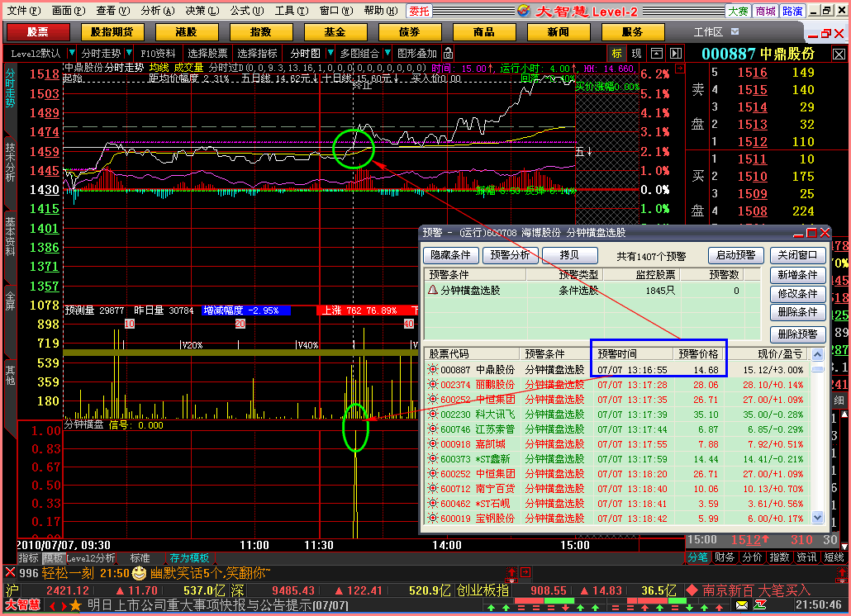The image size is (851, 616).
Task: Open the envelope message icon in the status bar
Action: point(742,605)
